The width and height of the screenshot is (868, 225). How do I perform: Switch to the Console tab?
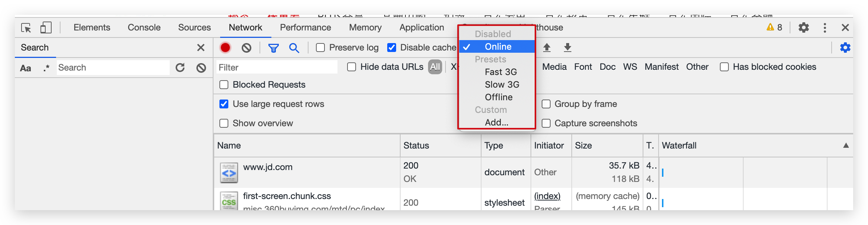click(x=144, y=27)
